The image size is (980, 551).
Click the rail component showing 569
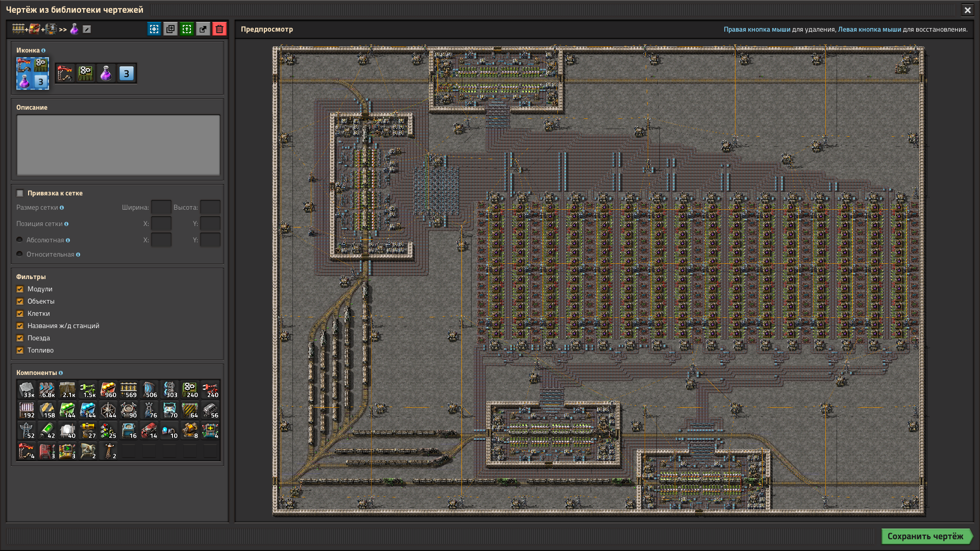(x=129, y=390)
